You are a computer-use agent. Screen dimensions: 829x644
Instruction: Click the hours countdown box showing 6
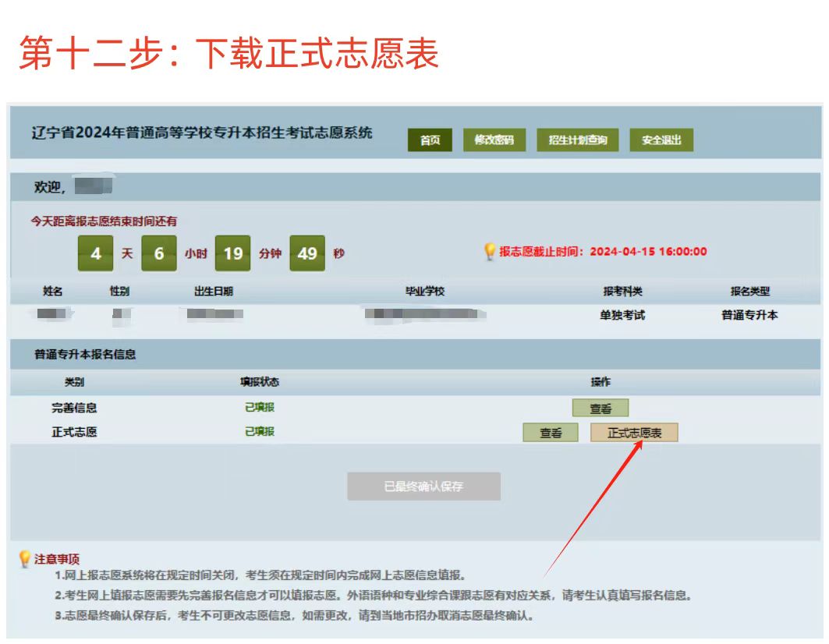pos(159,253)
